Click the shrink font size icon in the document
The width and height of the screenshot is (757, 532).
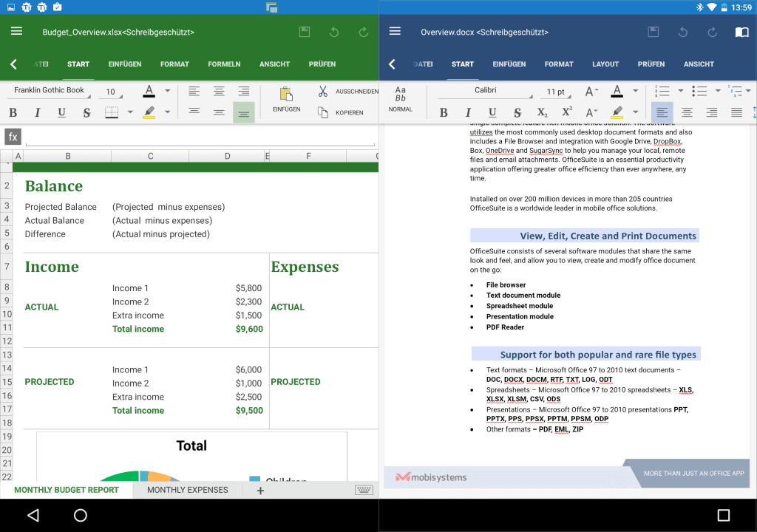point(591,112)
